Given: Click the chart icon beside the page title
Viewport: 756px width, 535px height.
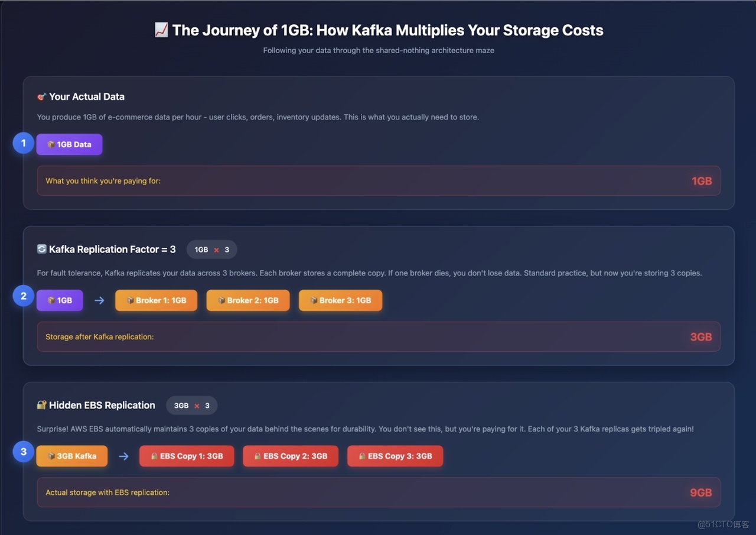Looking at the screenshot, I should pos(161,30).
